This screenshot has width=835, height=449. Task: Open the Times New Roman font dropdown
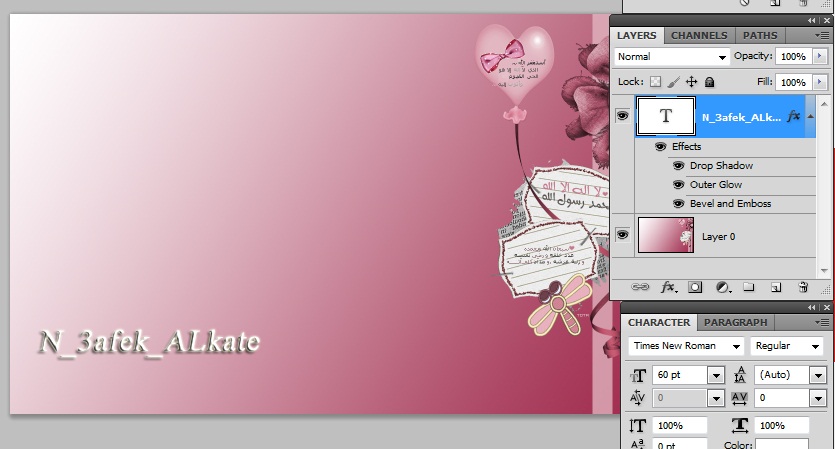coord(687,346)
